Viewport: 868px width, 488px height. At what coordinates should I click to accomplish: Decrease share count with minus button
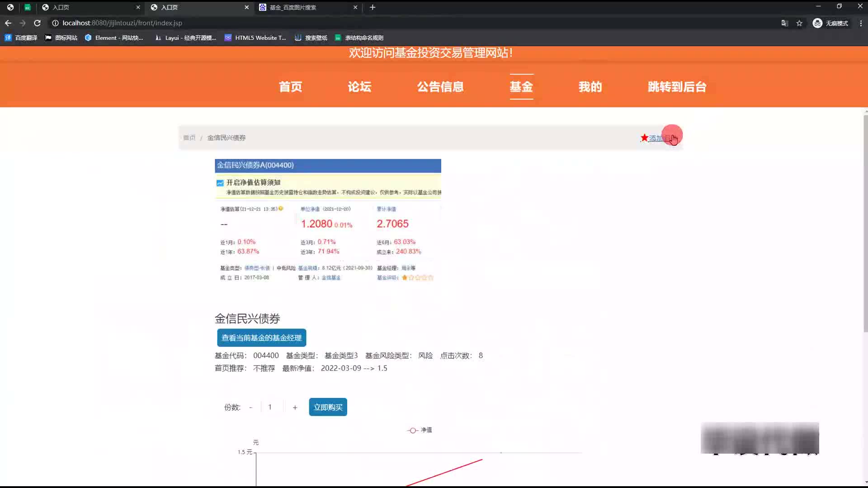click(250, 408)
